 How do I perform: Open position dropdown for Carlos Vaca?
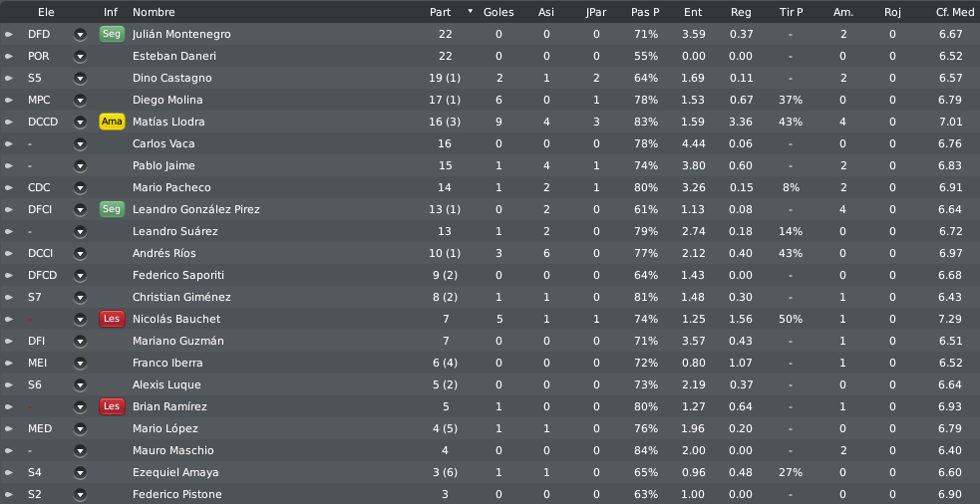click(x=80, y=143)
